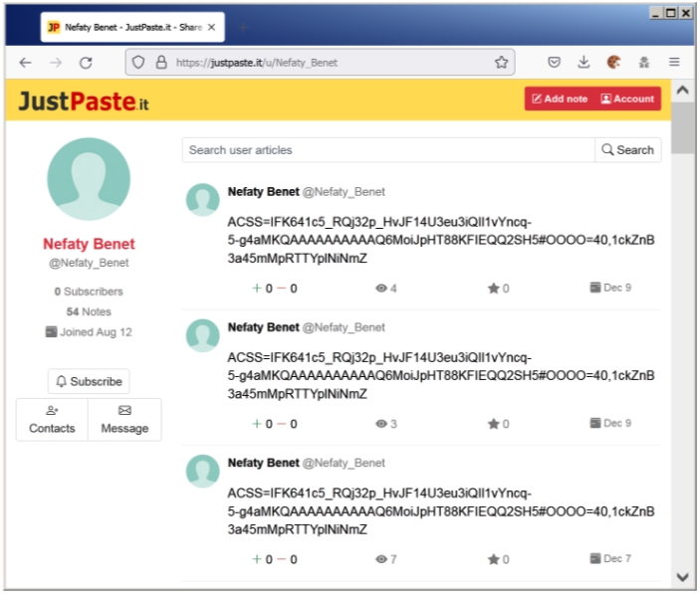Click the scrollbar down arrow
This screenshot has width=700, height=594.
(682, 577)
